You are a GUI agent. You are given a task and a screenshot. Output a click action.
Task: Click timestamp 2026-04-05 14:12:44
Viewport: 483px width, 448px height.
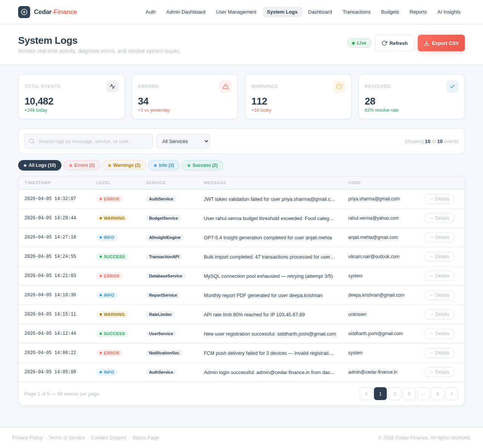[50, 334]
